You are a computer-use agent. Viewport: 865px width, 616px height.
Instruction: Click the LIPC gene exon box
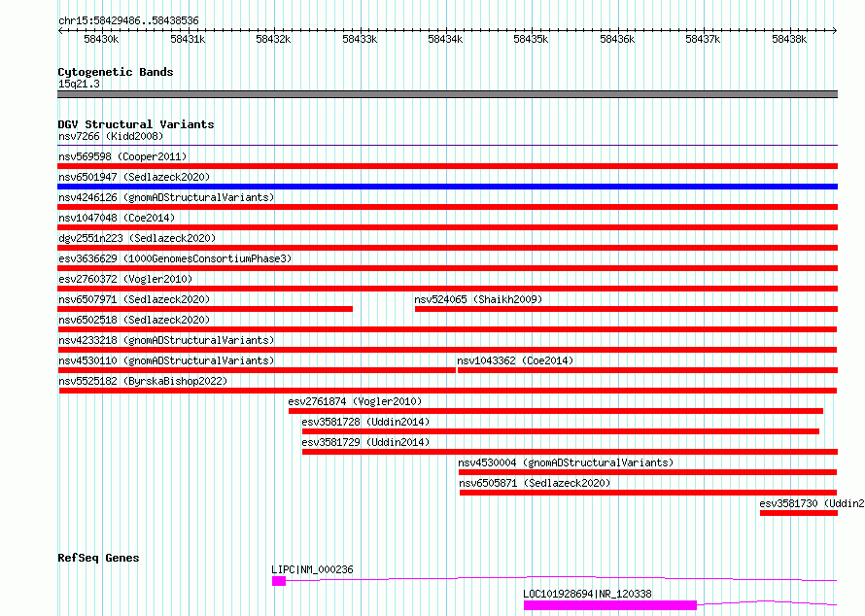(279, 581)
